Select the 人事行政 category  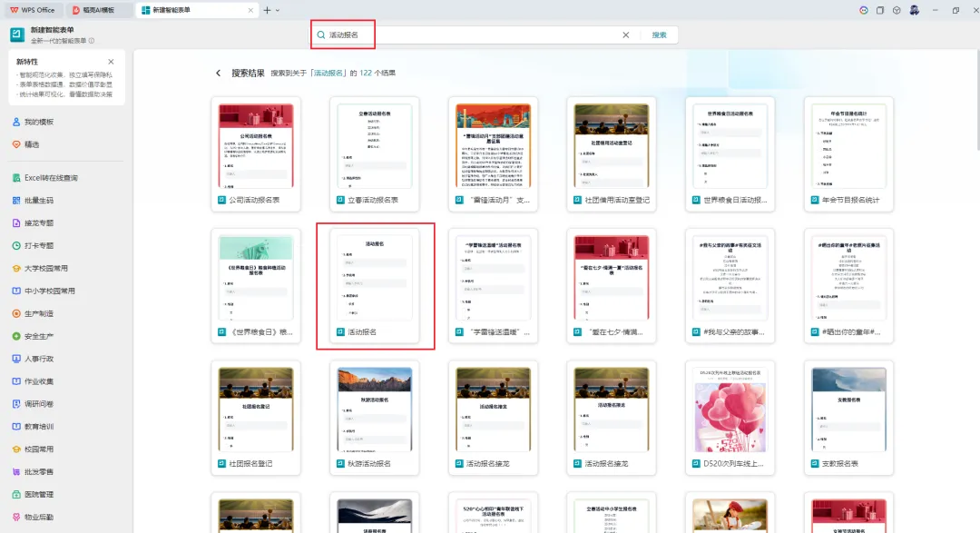coord(34,359)
